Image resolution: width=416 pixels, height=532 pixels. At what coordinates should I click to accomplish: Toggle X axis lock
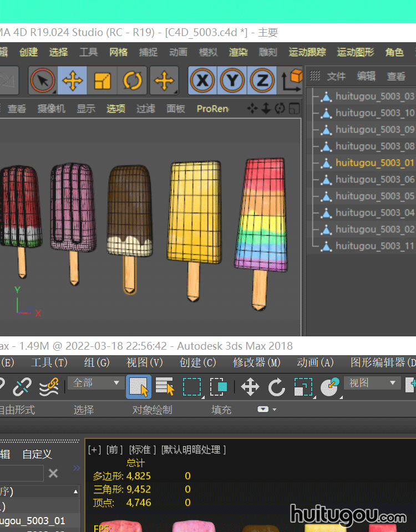(202, 81)
